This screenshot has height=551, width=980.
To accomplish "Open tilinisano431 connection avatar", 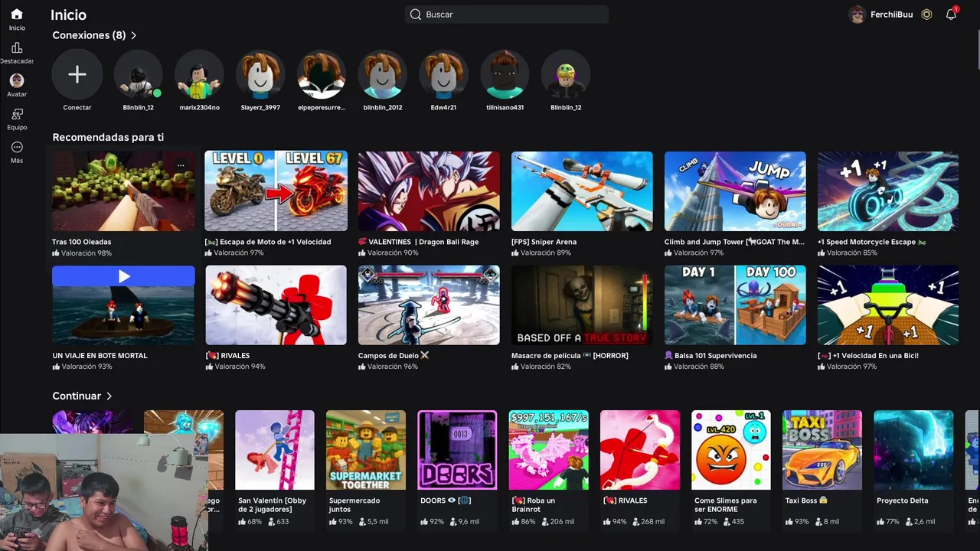I will click(x=505, y=74).
